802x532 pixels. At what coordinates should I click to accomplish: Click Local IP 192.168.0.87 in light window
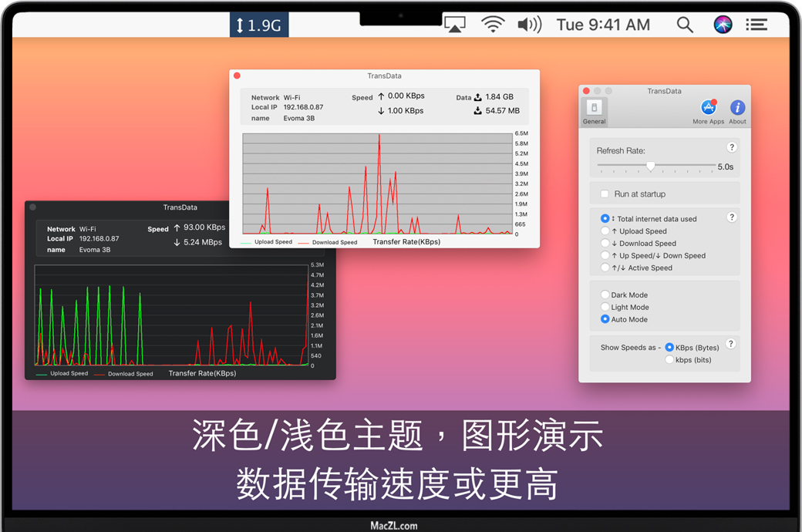[x=303, y=107]
